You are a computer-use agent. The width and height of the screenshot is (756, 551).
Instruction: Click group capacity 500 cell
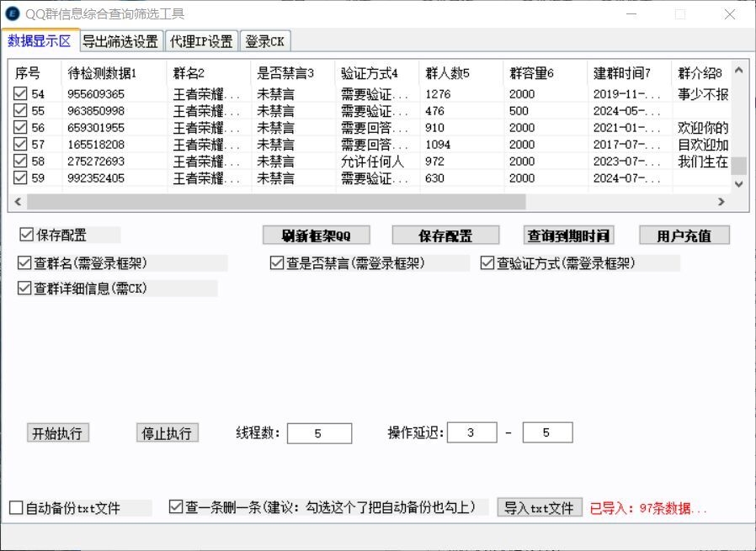[519, 110]
